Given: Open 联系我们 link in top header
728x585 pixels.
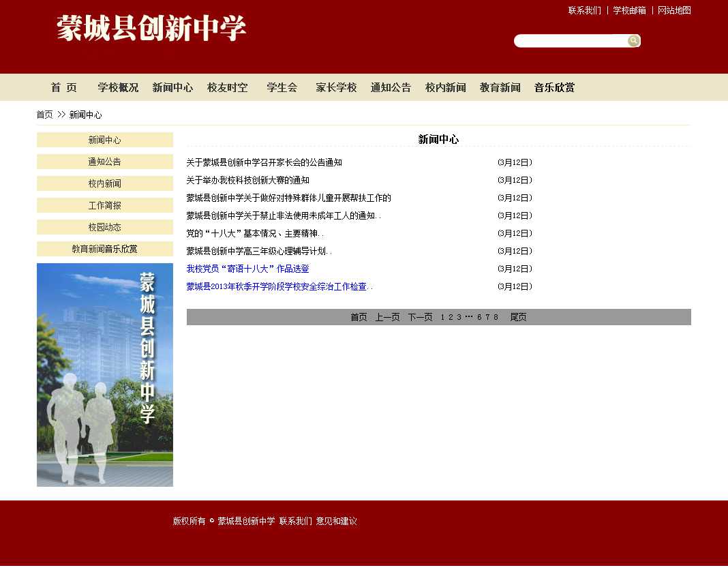Looking at the screenshot, I should (x=584, y=10).
